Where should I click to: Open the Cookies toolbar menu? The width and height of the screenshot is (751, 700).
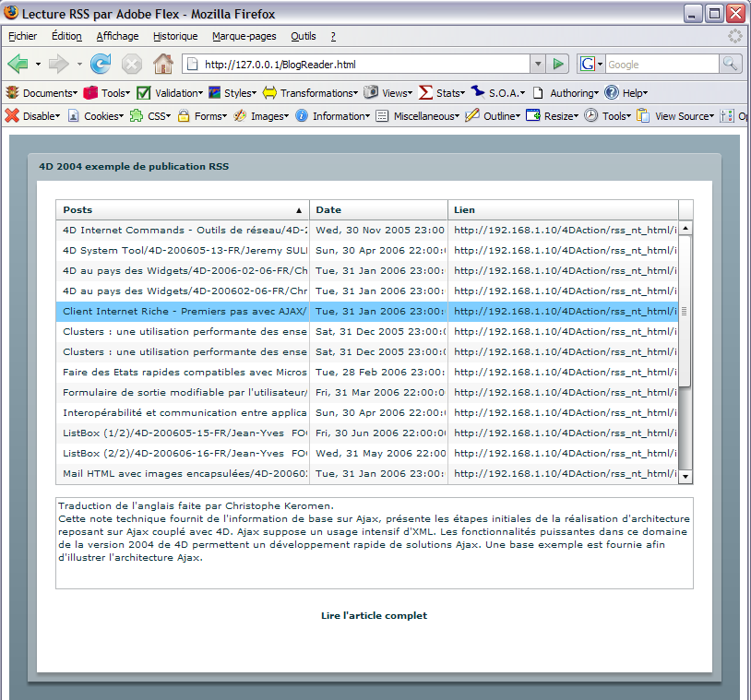click(95, 116)
